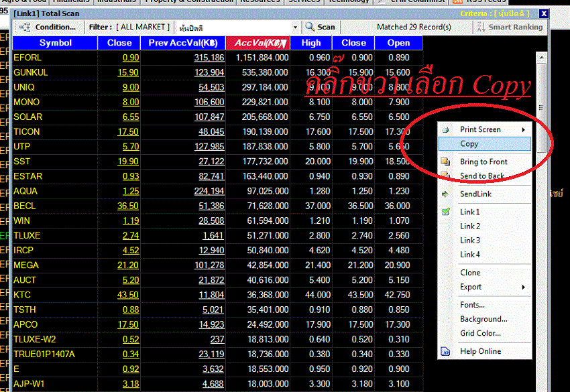Click the MONO symbol
Viewport: 570px width, 392px height.
tap(27, 102)
